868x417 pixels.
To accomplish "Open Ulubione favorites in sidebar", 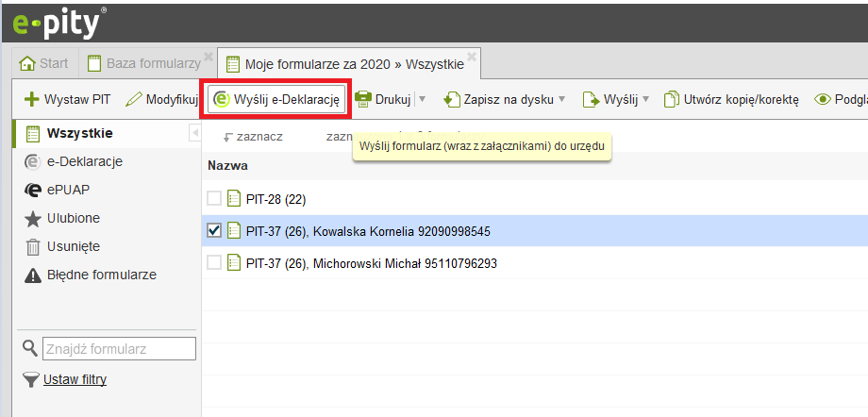I will pyautogui.click(x=73, y=218).
